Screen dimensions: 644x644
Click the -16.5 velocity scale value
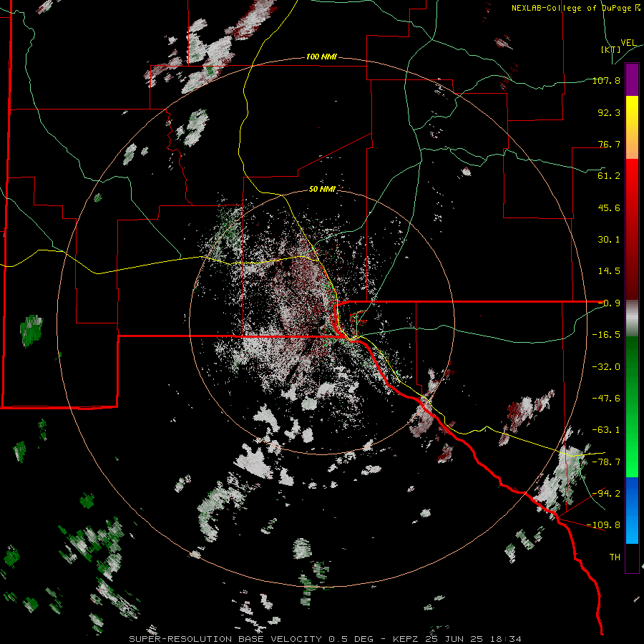[x=606, y=334]
